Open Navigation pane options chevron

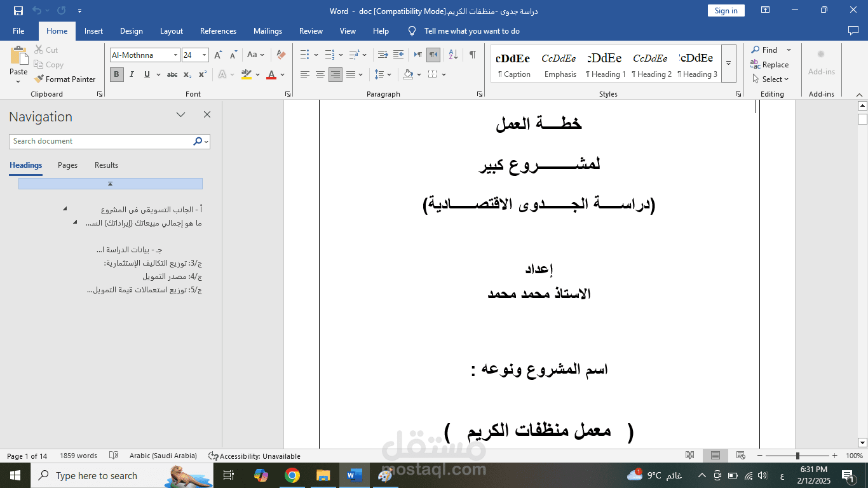[180, 114]
